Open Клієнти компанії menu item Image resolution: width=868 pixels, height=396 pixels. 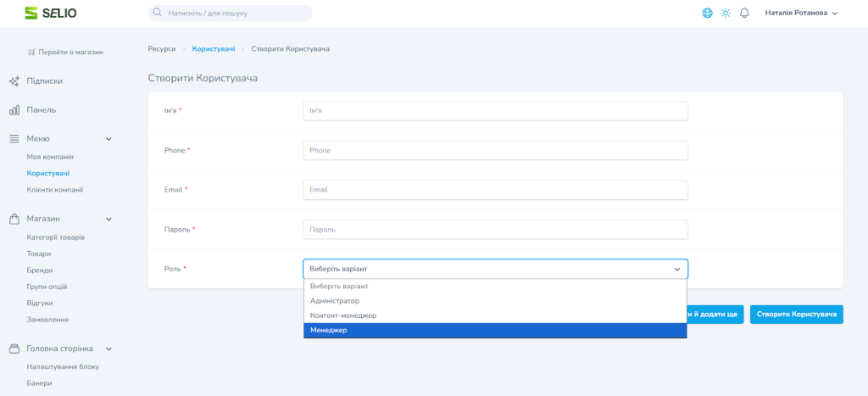tap(55, 190)
